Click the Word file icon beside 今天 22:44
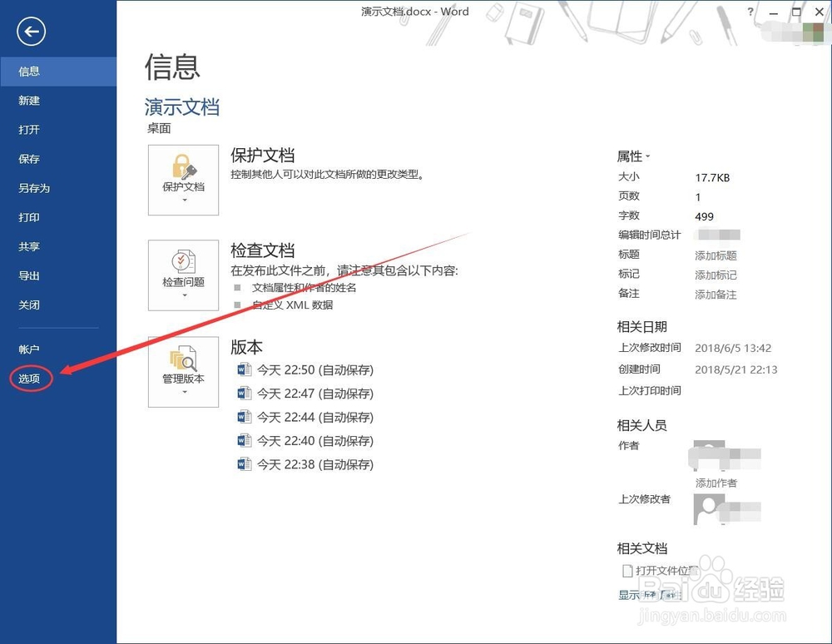This screenshot has width=832, height=644. pos(244,417)
